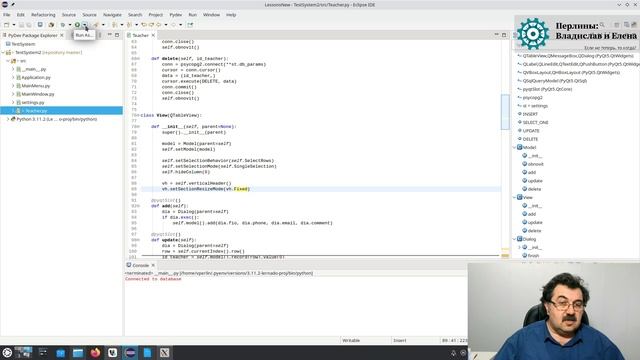Viewport: 640px width, 360px height.
Task: Open the Help menu
Action: (x=231, y=15)
